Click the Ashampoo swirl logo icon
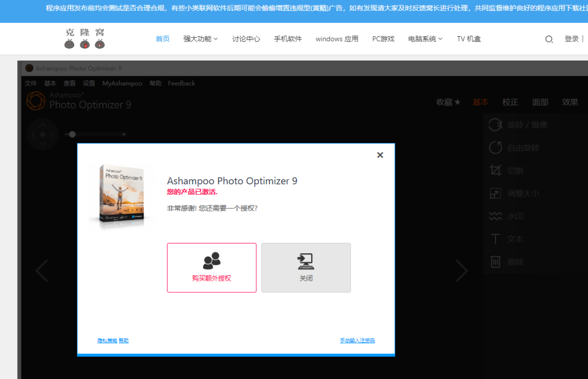Screen dimensions: 588x379 36,101
